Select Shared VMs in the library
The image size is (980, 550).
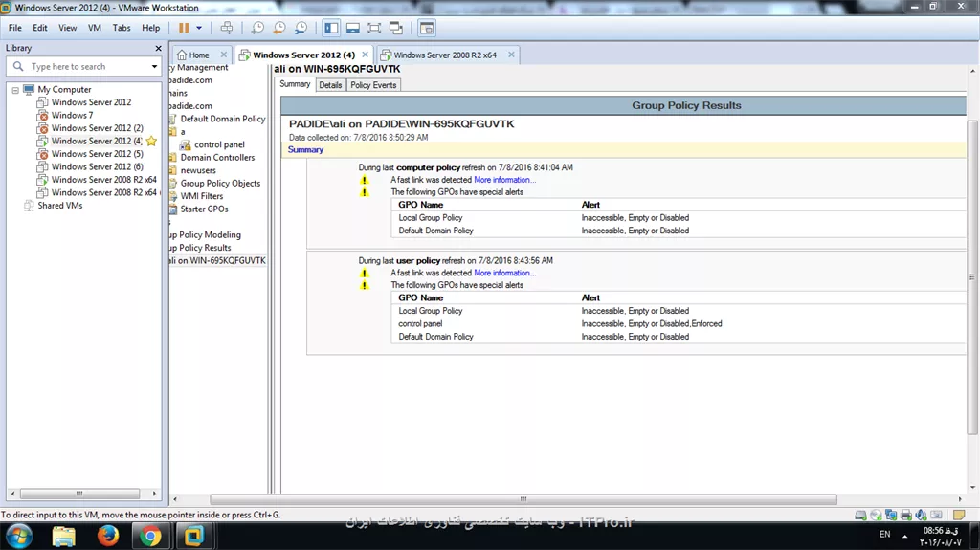pos(59,205)
